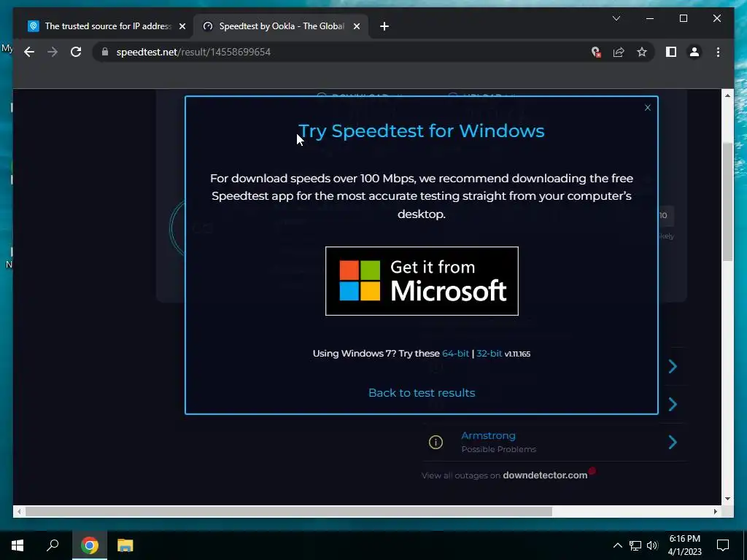Go back to the previous page
Screen dimensions: 747x560
tap(29, 52)
